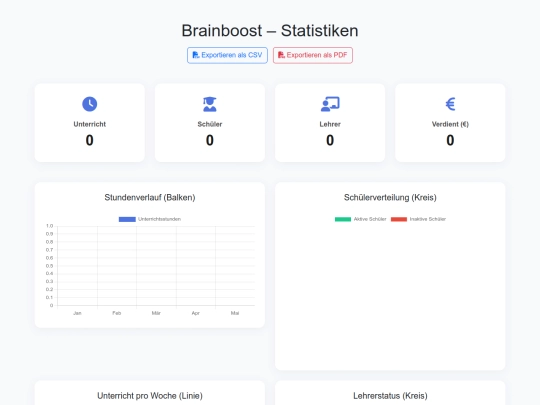The image size is (540, 405).
Task: Toggle the green Aktive Schüler legend swatch
Action: point(343,219)
